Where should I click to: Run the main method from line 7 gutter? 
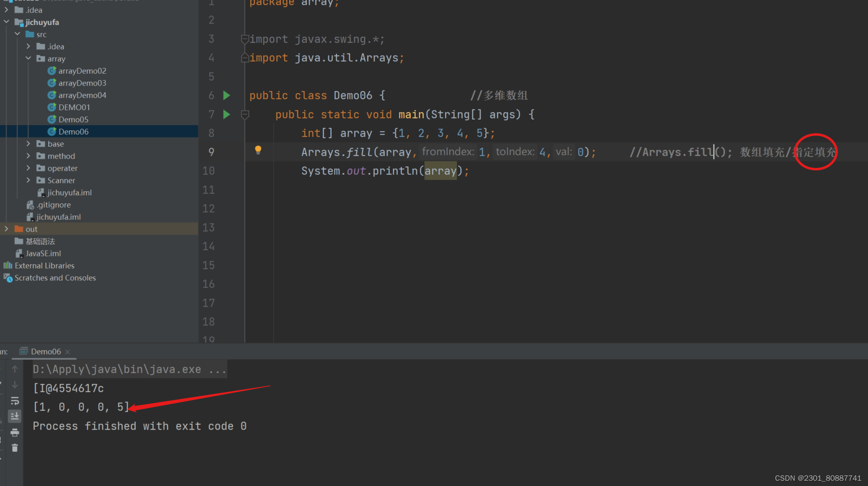[226, 114]
